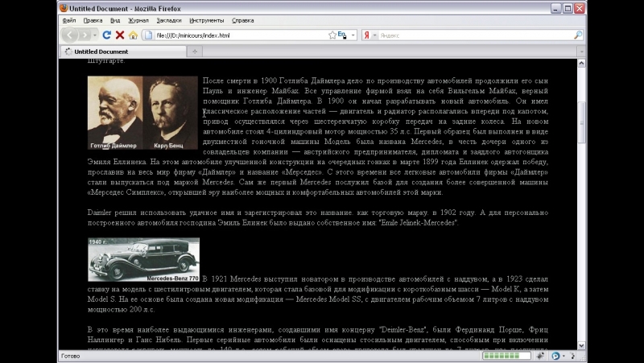
Task: Bookmark this page with the star icon
Action: [332, 35]
